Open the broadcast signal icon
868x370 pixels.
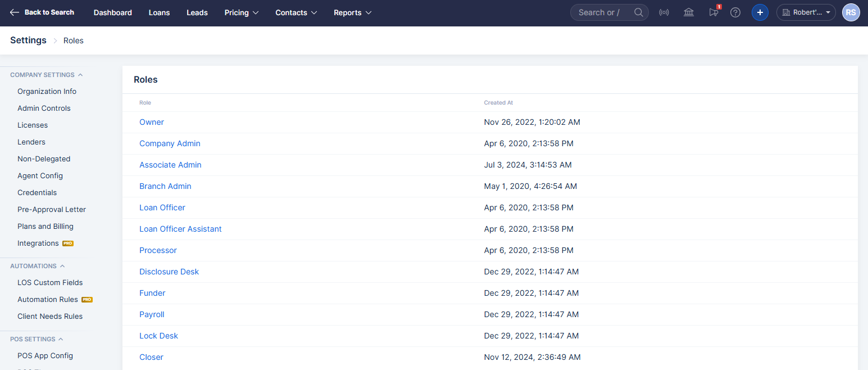[x=664, y=12]
